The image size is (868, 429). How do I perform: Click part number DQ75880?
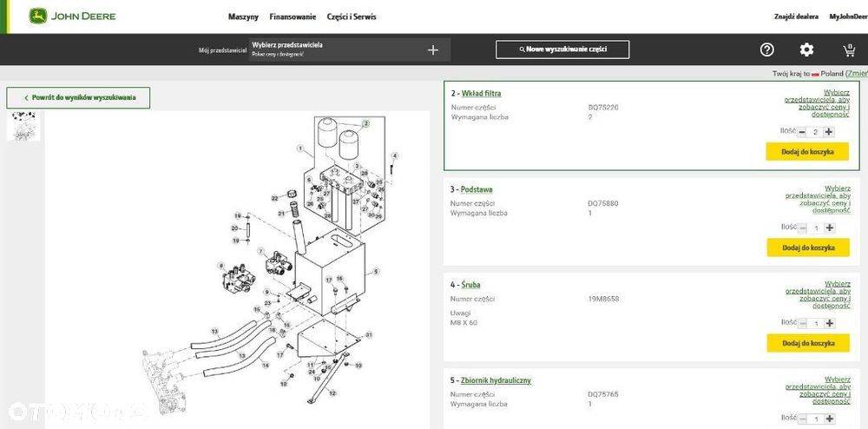(x=603, y=203)
